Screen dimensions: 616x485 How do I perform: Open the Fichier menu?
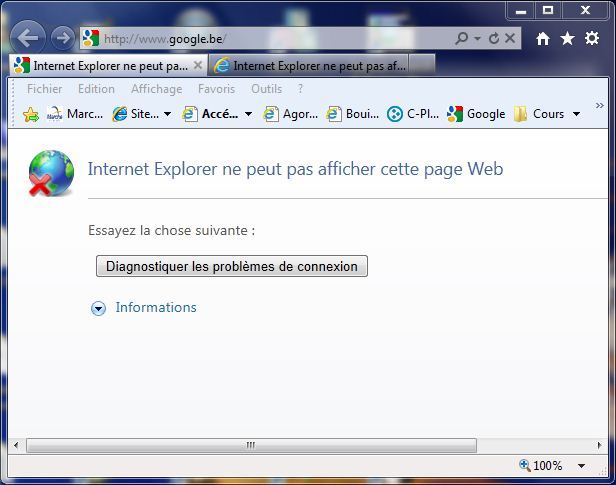coord(44,89)
